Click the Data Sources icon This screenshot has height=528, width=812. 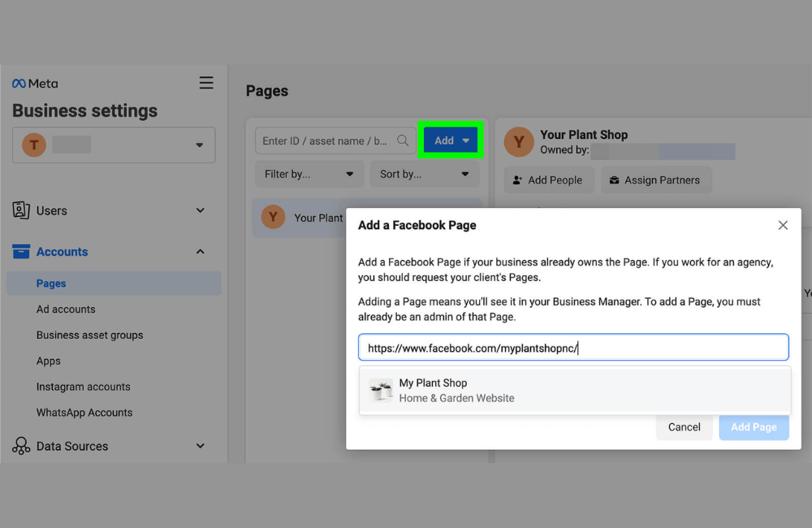coord(20,445)
